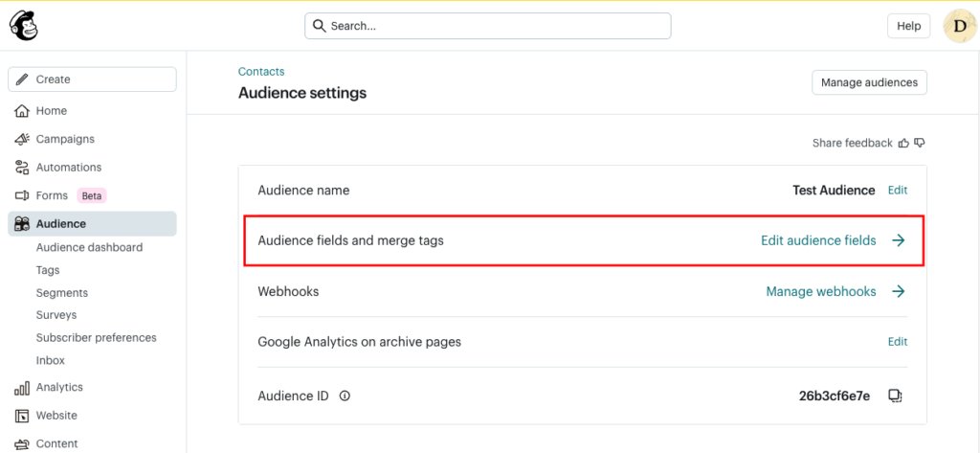Click the arrow next to Manage webhooks
This screenshot has height=453, width=980.
coord(898,291)
